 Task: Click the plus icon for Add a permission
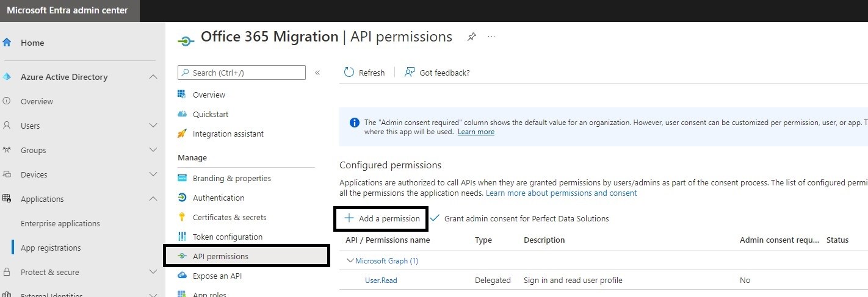349,218
